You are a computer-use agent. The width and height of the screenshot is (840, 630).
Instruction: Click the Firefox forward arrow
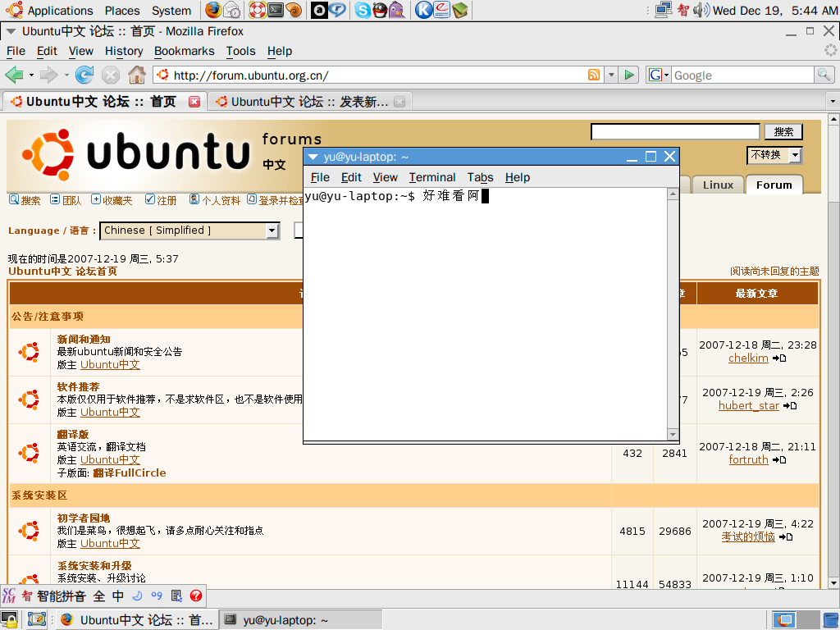[x=48, y=75]
